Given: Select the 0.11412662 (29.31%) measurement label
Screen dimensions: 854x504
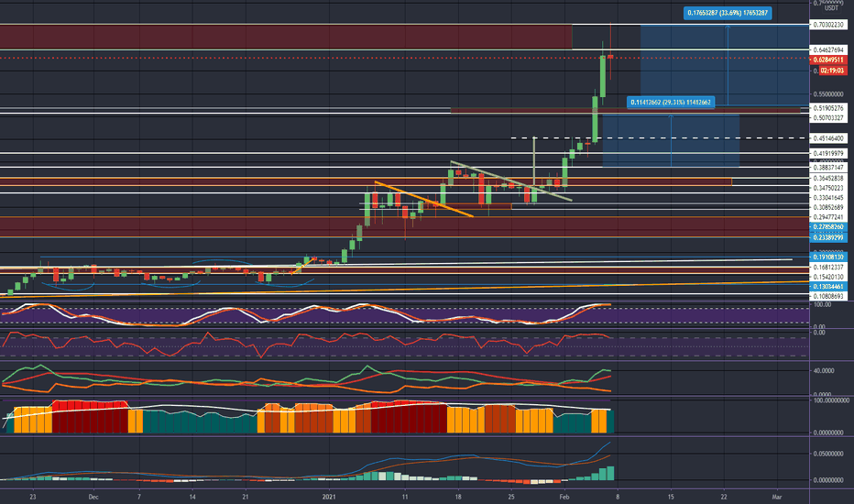Looking at the screenshot, I should pos(671,103).
